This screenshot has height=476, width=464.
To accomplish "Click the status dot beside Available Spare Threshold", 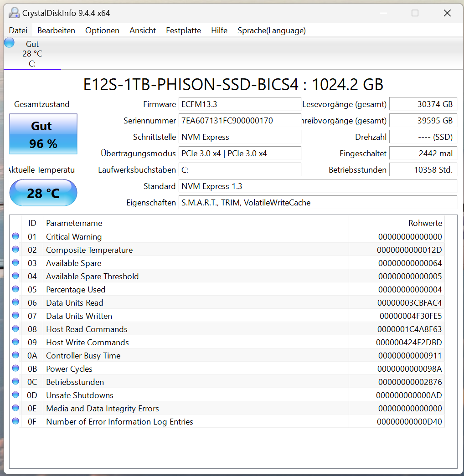I will click(15, 276).
